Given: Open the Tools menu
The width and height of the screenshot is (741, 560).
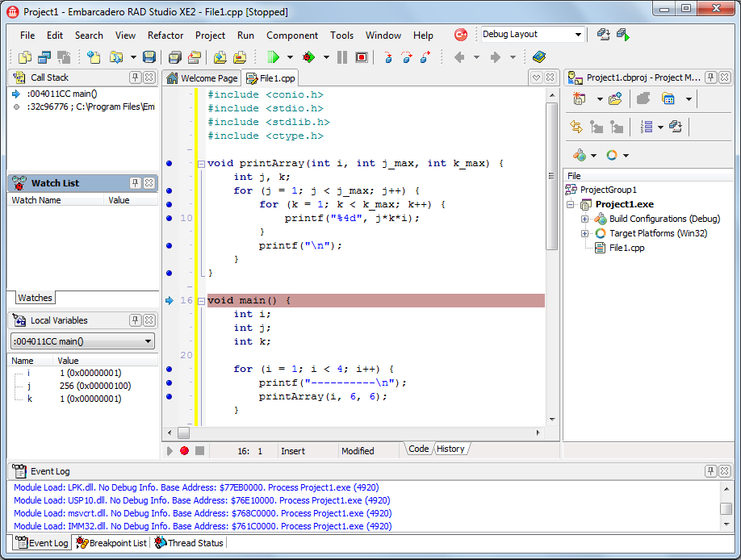Looking at the screenshot, I should (x=341, y=36).
